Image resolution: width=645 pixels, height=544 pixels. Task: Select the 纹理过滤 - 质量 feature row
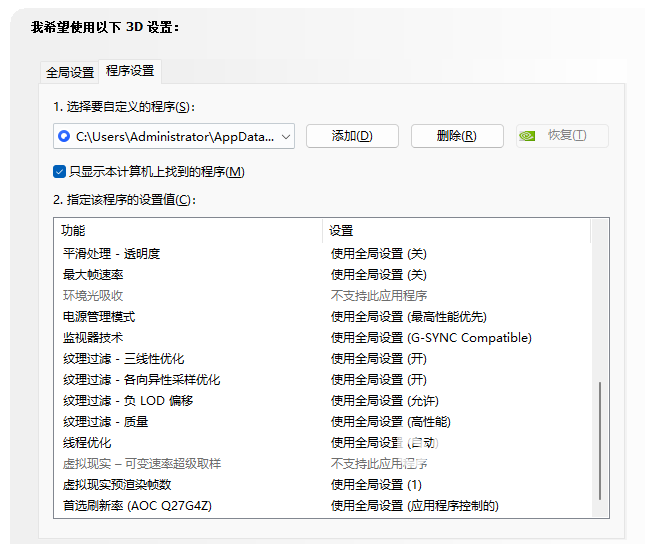coord(105,422)
